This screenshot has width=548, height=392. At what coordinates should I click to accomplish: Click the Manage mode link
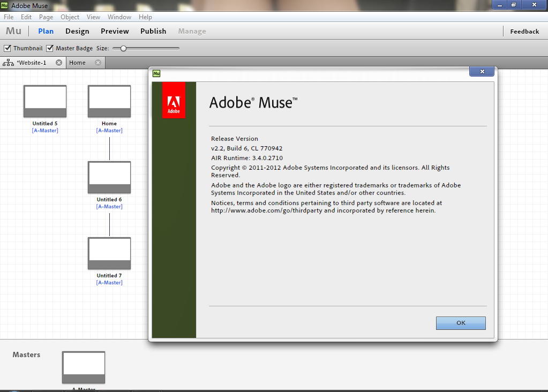(192, 31)
